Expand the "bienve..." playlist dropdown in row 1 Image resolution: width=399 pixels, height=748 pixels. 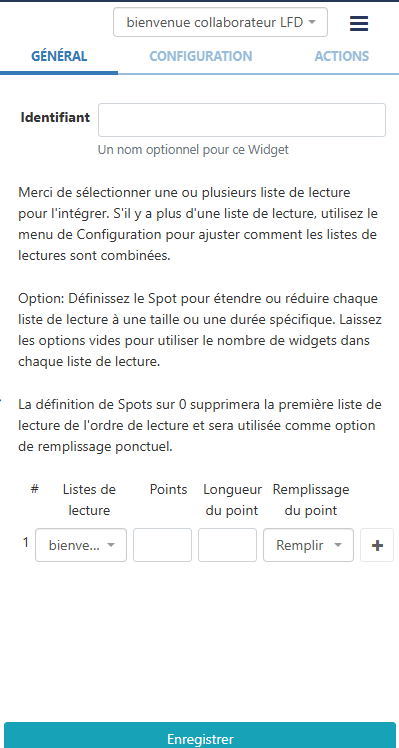(x=81, y=545)
